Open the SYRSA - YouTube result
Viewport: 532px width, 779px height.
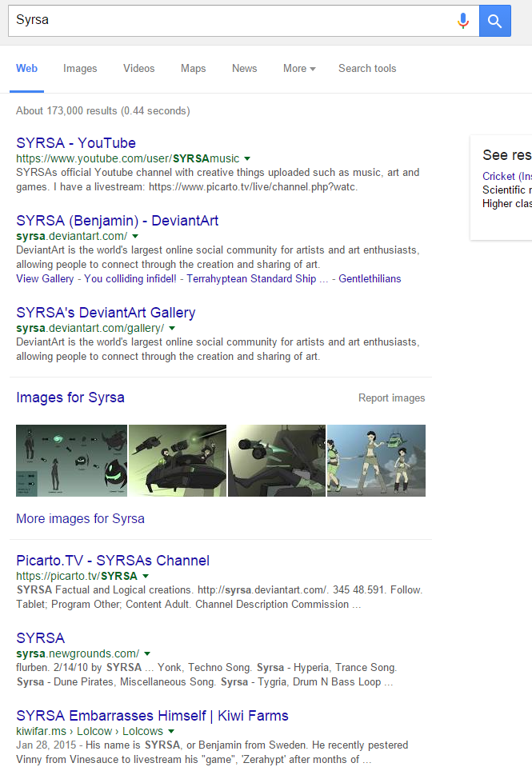tap(76, 143)
